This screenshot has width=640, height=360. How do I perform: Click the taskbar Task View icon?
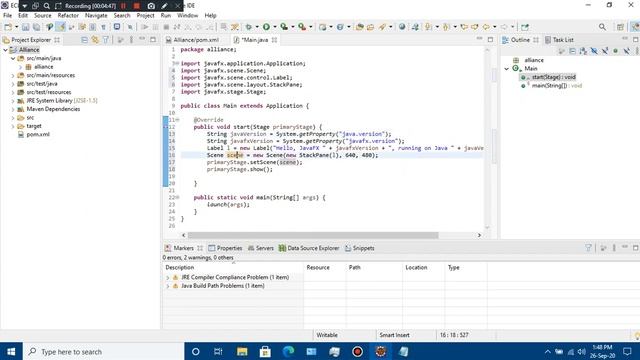[x=218, y=351]
